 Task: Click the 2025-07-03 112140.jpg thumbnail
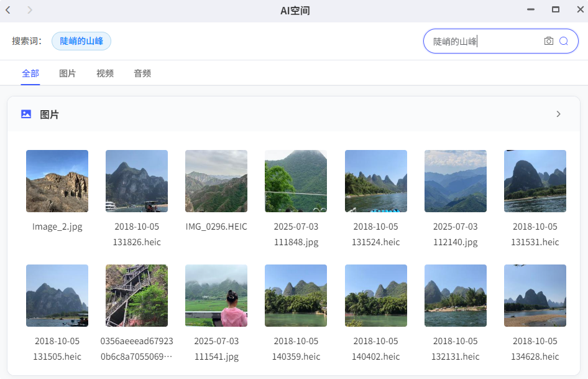[x=455, y=181]
